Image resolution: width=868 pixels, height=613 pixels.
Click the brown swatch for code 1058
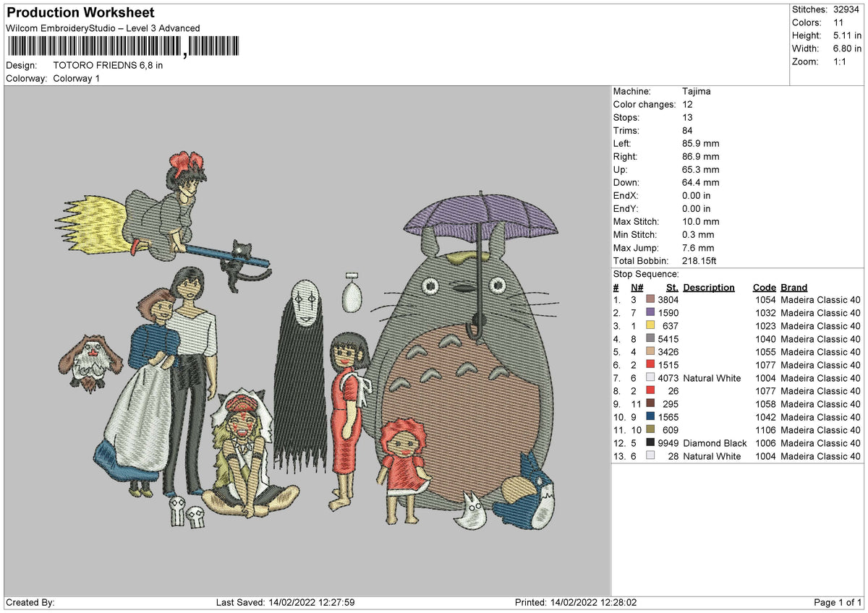[x=651, y=404]
